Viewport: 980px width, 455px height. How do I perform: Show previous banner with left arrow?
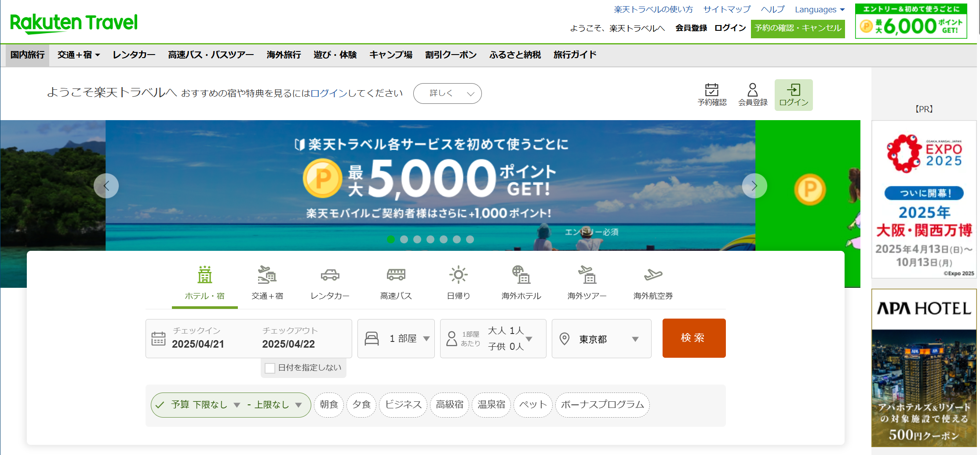tap(106, 186)
